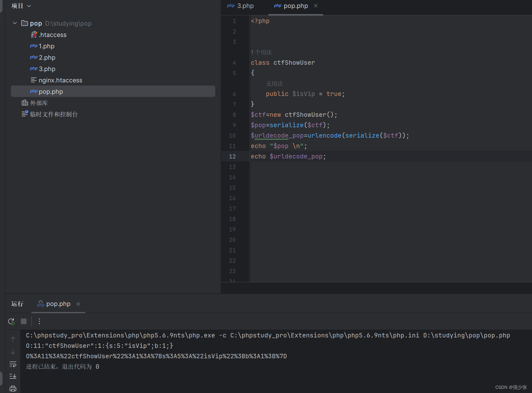Open 2.php in the project tree
532x393 pixels.
tap(47, 57)
